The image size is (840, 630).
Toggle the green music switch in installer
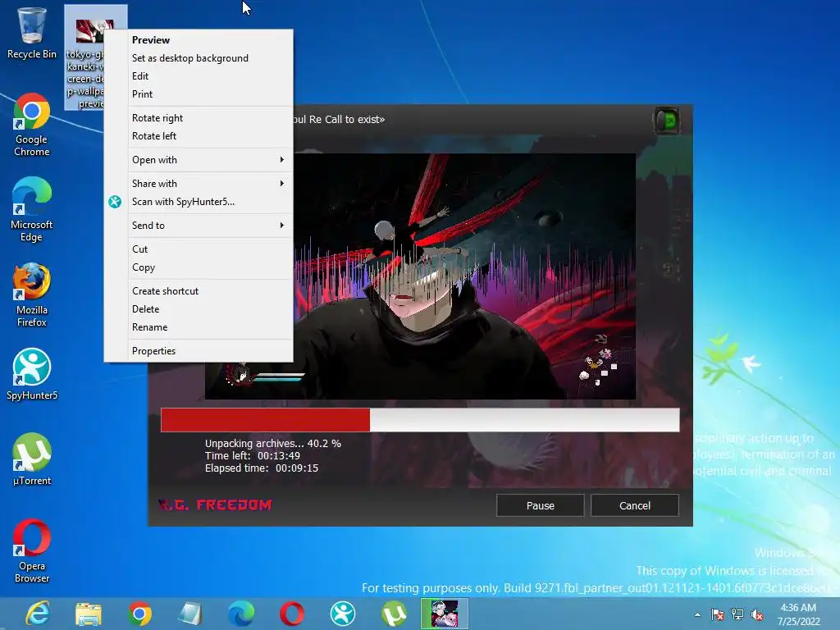pyautogui.click(x=667, y=121)
